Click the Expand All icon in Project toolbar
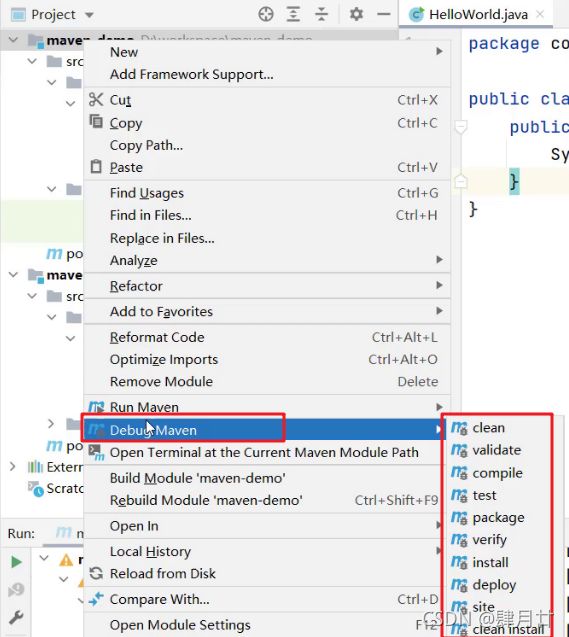This screenshot has width=569, height=637. tap(293, 14)
